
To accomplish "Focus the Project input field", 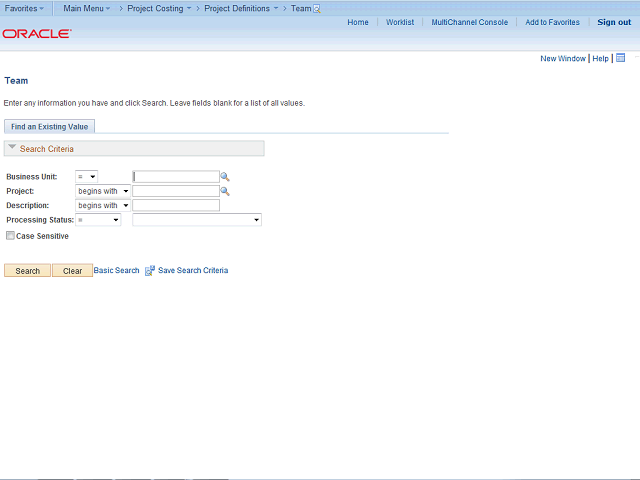I will tap(176, 191).
